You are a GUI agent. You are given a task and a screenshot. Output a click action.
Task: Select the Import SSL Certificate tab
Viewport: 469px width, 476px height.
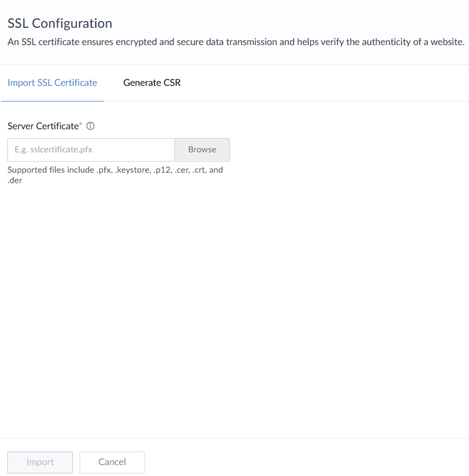point(52,83)
